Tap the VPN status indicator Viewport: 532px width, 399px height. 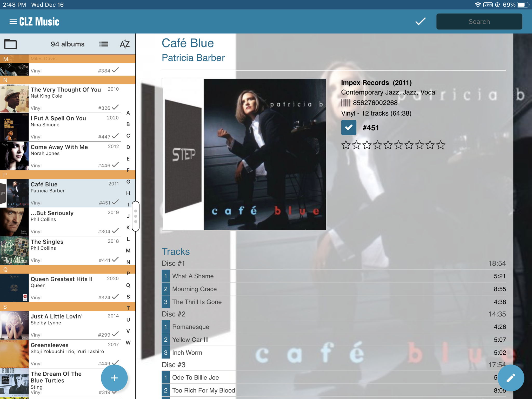point(488,5)
